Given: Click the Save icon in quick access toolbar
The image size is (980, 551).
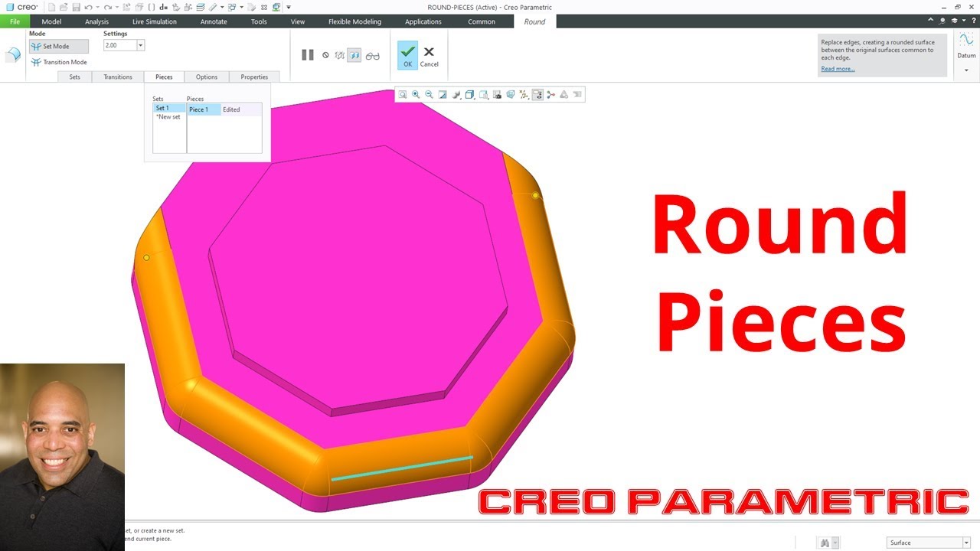Looking at the screenshot, I should (x=77, y=7).
